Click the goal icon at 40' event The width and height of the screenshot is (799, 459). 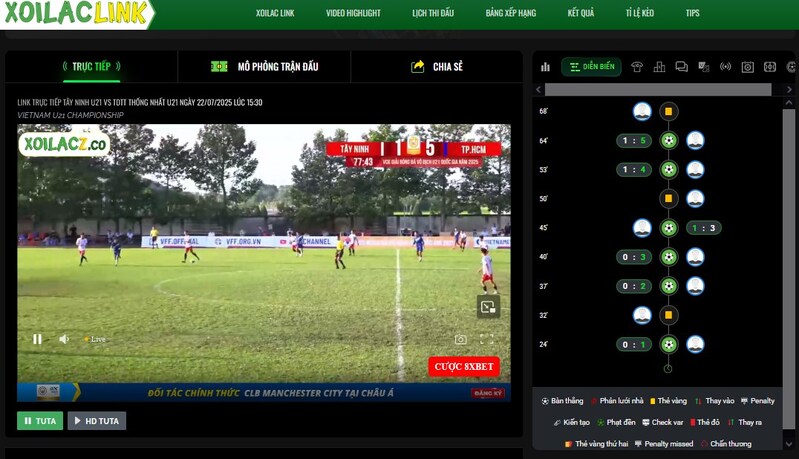[669, 257]
